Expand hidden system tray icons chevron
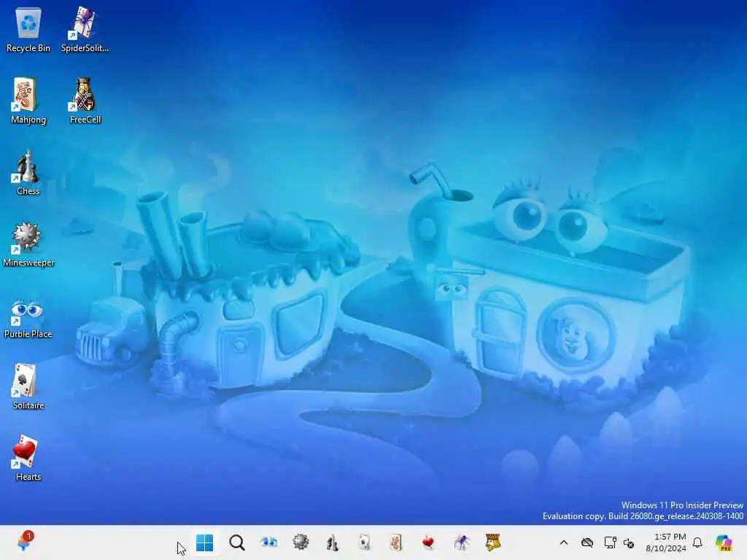Image resolution: width=747 pixels, height=560 pixels. pos(564,542)
